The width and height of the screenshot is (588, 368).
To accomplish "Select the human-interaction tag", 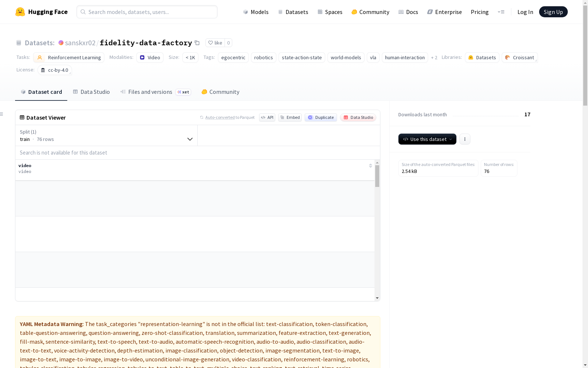I will pos(405,57).
